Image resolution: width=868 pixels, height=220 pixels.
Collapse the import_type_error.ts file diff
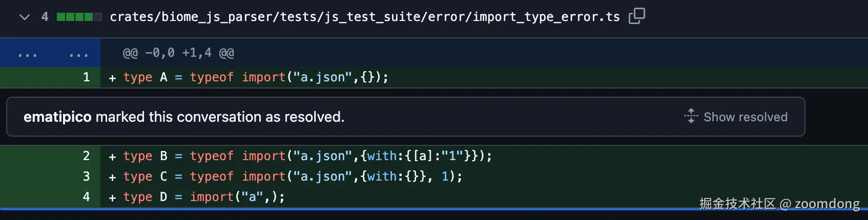24,17
